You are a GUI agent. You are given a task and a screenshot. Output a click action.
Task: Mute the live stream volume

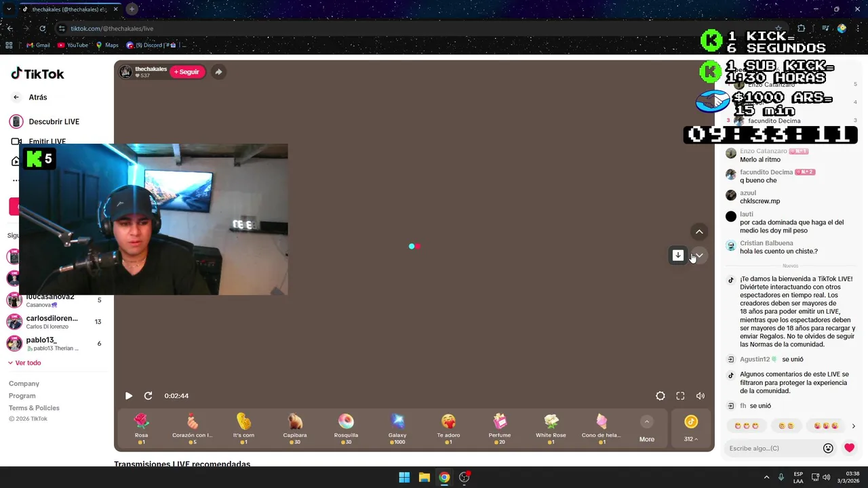point(701,396)
